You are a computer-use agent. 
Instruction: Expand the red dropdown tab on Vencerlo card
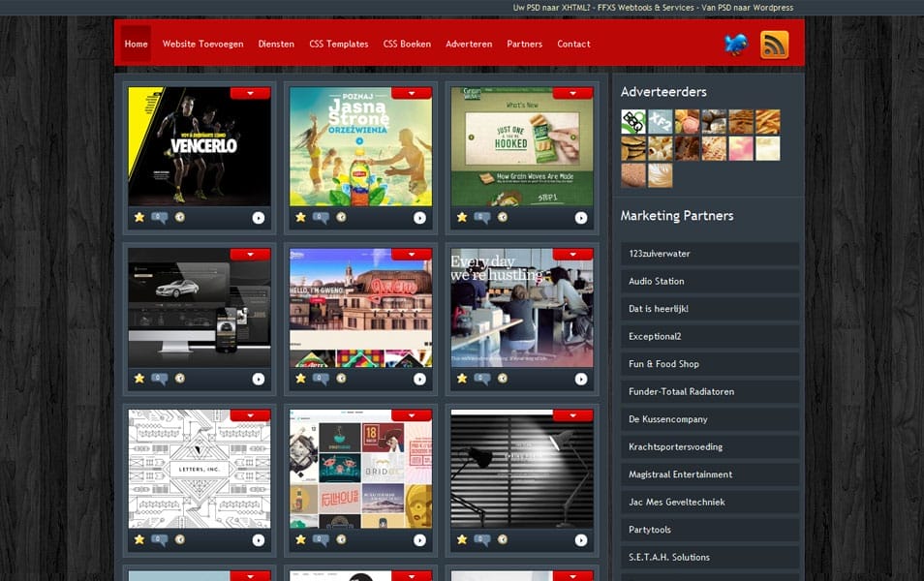coord(251,93)
